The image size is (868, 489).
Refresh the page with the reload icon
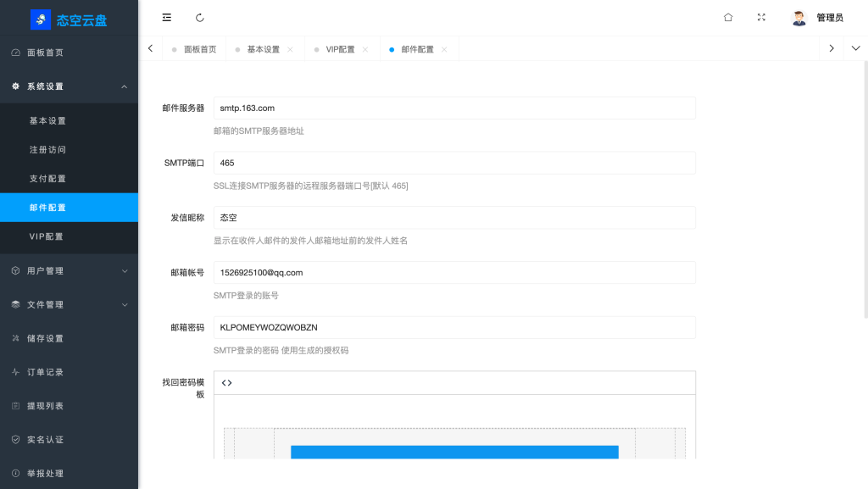click(199, 17)
